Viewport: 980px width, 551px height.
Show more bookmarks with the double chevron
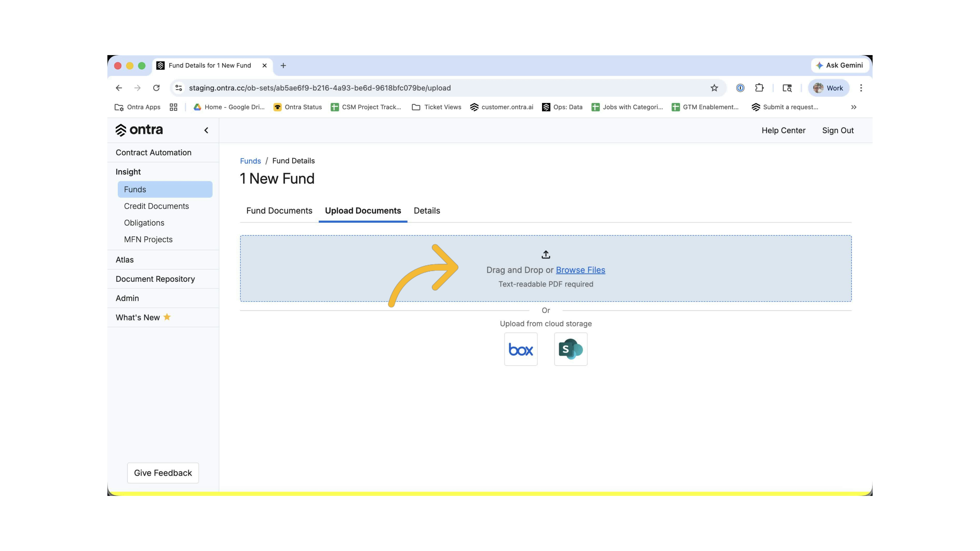pos(854,107)
